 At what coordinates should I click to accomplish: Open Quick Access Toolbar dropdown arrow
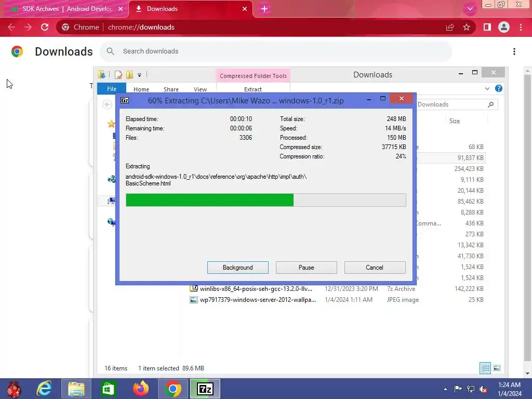tap(139, 75)
